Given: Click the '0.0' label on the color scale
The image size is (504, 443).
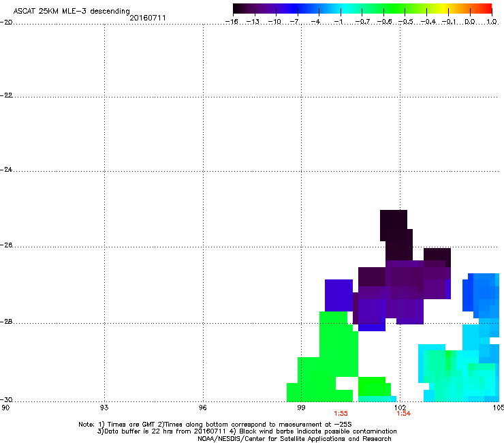Looking at the screenshot, I should coord(470,22).
